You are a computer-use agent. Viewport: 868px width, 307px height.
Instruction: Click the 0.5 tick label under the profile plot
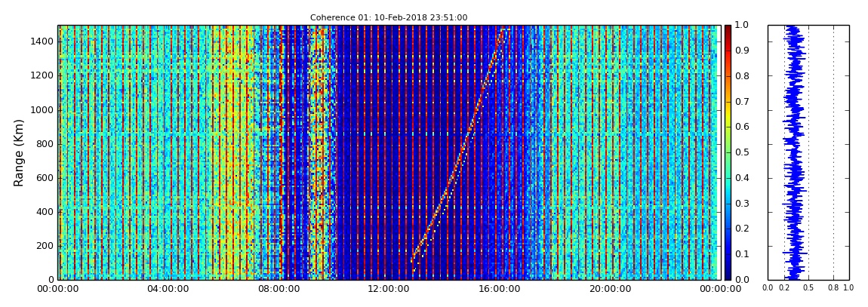coord(808,288)
